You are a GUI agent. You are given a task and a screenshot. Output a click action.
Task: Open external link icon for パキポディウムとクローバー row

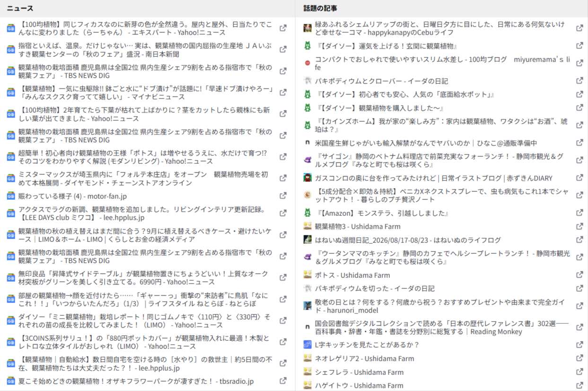[579, 80]
